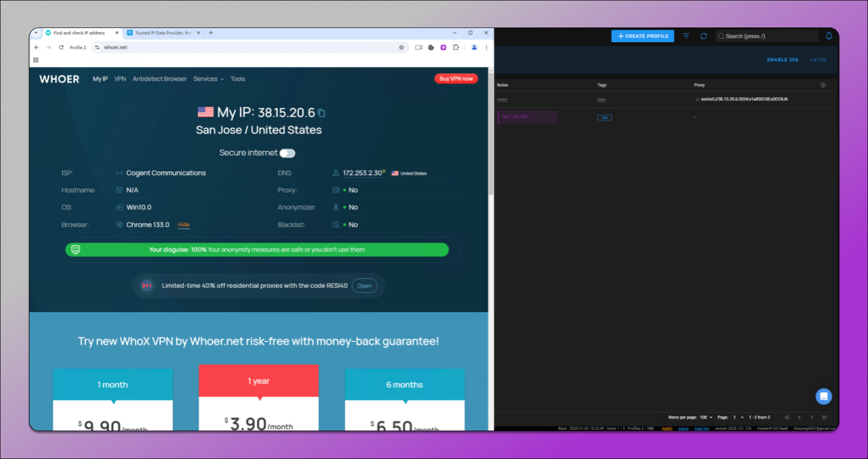868x459 pixels.
Task: Open the Items per page 100 dropdown
Action: coord(706,417)
